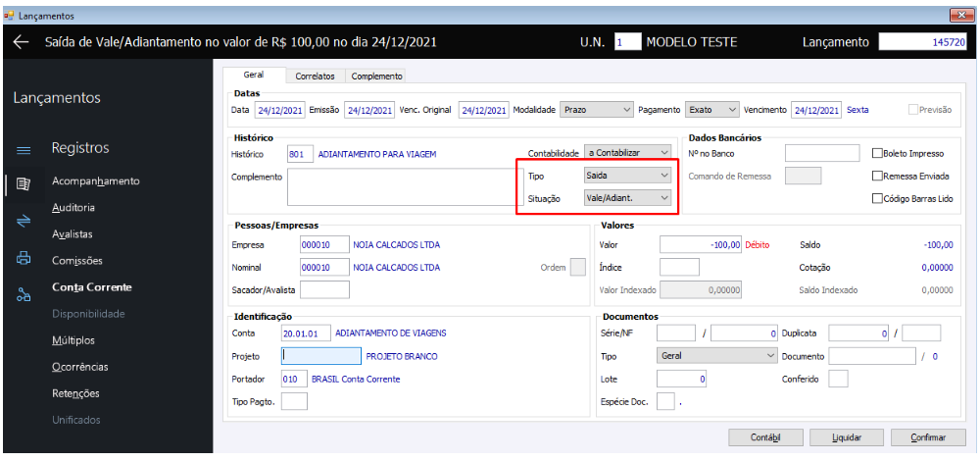Click the U.N. number field
Viewport: 980px width, 461px height.
pyautogui.click(x=627, y=42)
